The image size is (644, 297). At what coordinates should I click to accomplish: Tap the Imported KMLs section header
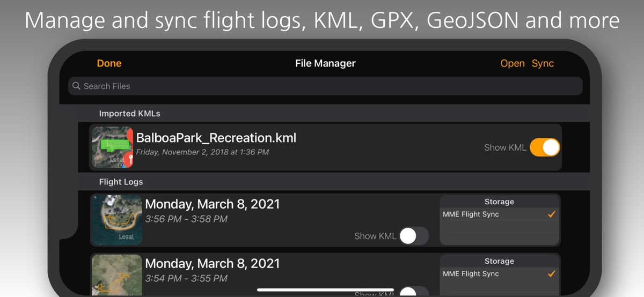tap(129, 114)
